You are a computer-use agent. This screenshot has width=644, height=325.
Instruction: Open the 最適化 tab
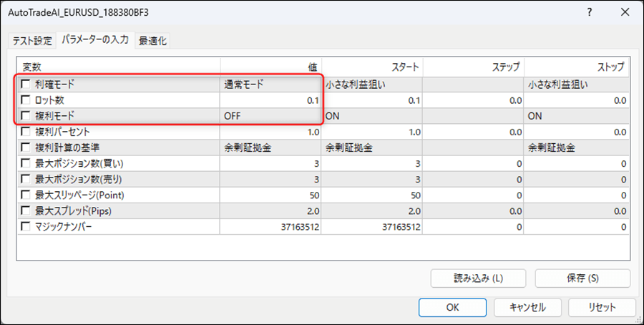click(x=152, y=40)
